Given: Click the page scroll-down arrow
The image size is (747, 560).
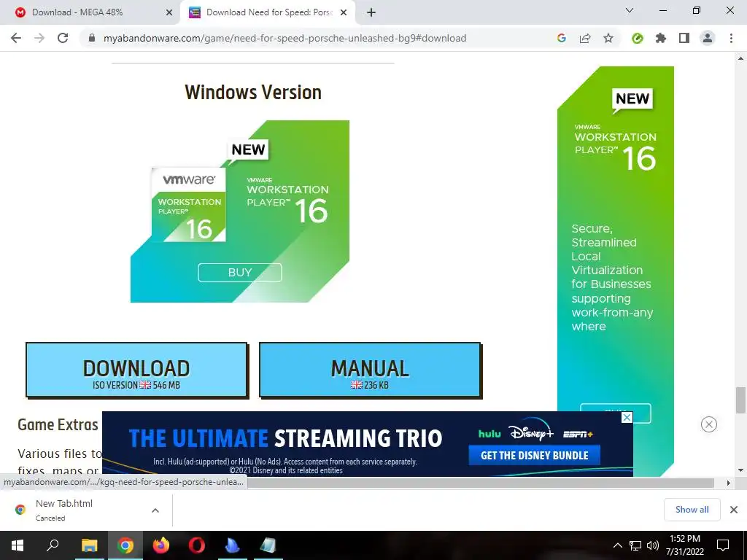Looking at the screenshot, I should click(740, 470).
